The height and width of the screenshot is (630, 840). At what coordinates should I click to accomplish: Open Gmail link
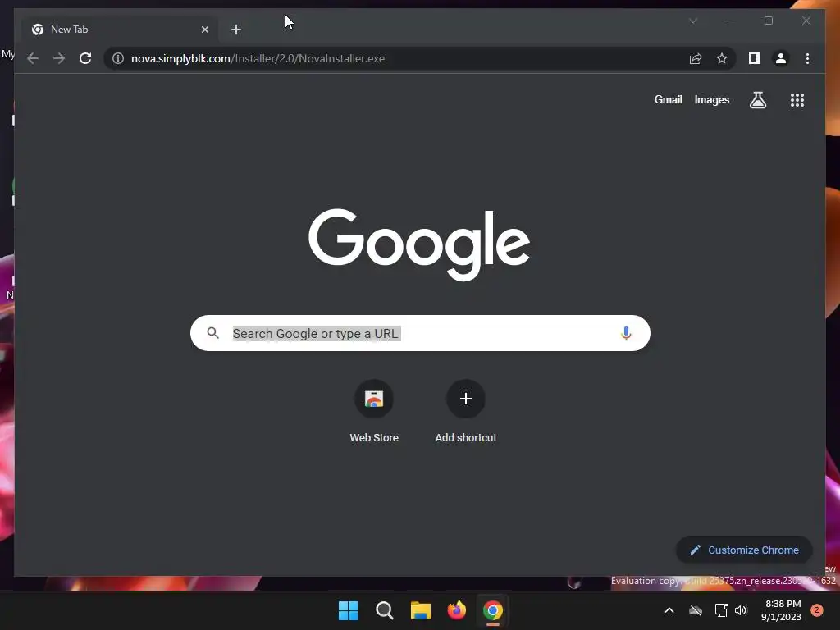(668, 99)
